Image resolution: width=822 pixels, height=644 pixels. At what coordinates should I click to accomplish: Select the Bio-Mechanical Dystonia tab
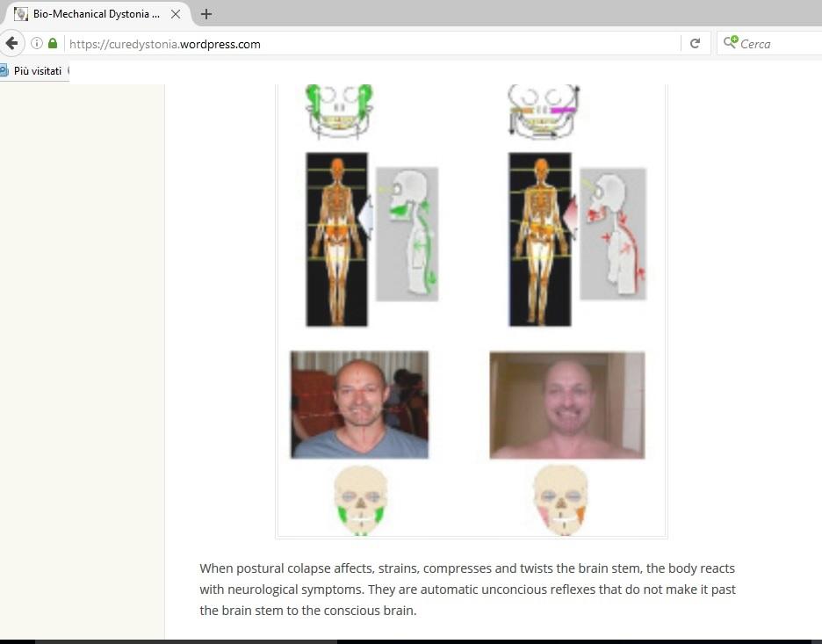[97, 14]
